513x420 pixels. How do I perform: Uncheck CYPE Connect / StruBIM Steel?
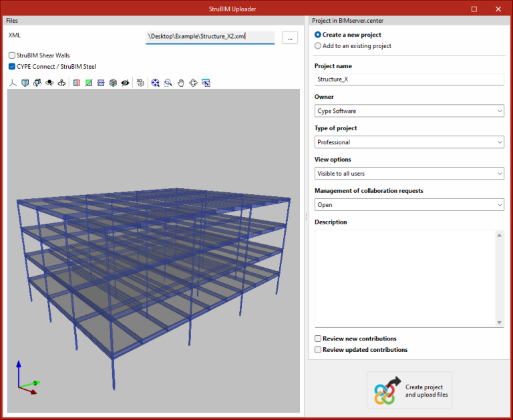(x=12, y=66)
